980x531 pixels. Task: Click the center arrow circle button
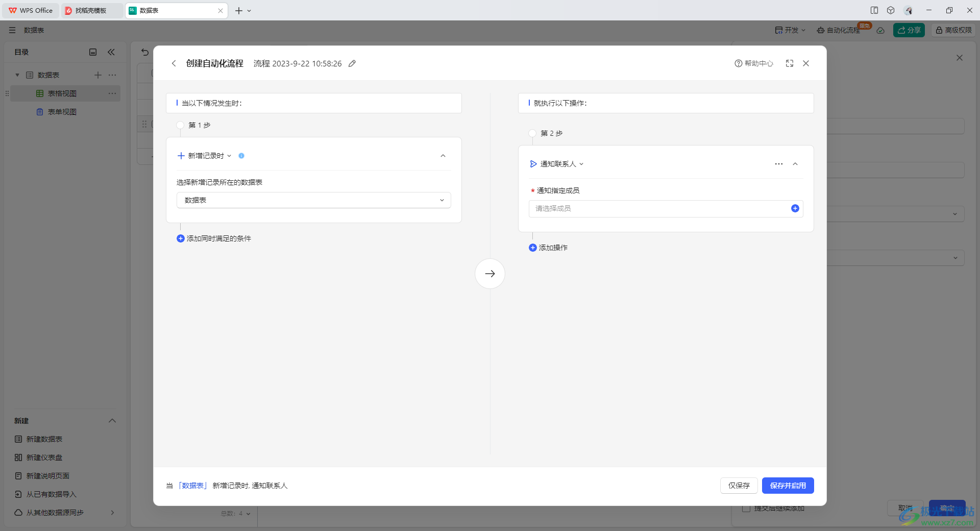pos(490,274)
